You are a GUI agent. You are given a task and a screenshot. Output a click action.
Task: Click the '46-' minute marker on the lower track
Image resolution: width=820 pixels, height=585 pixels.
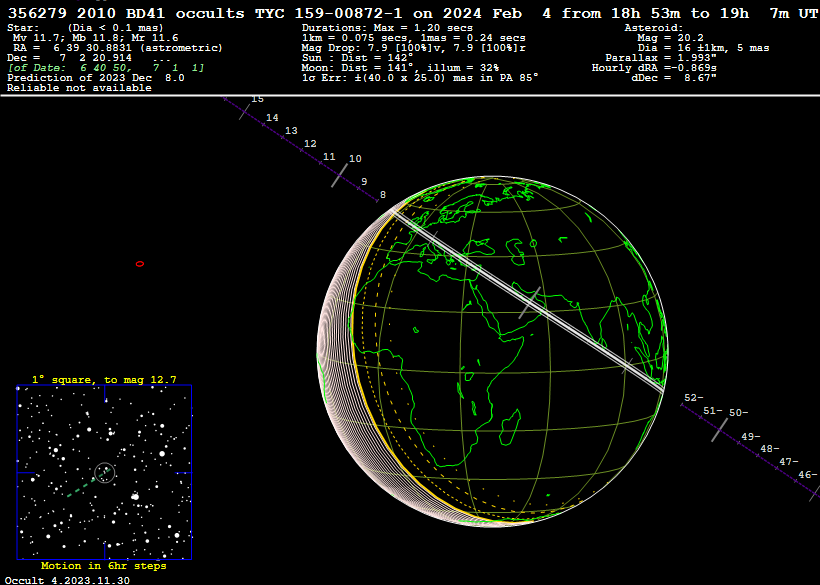point(807,475)
